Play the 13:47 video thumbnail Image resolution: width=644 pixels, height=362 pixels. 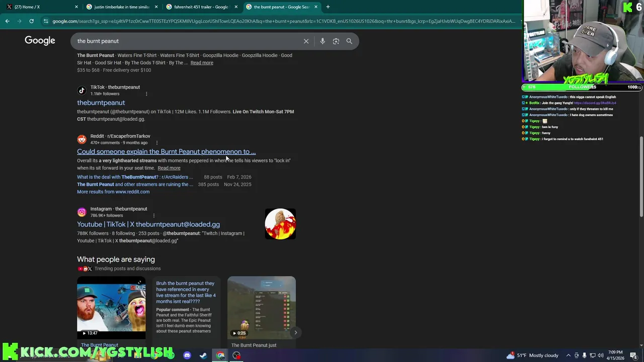coord(111,307)
